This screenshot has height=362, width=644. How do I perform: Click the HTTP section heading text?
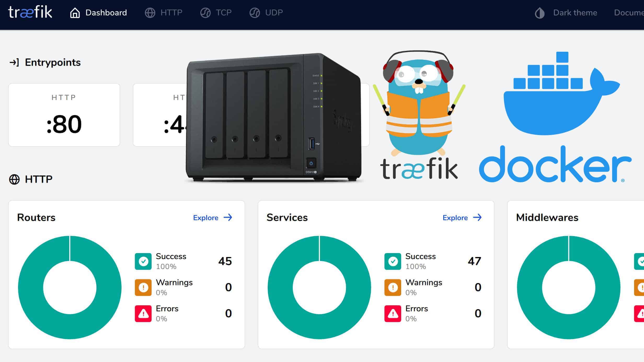tap(39, 179)
